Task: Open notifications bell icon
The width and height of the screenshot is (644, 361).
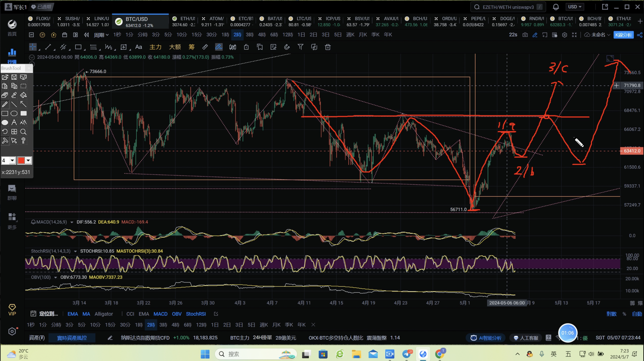Action: 555,7
